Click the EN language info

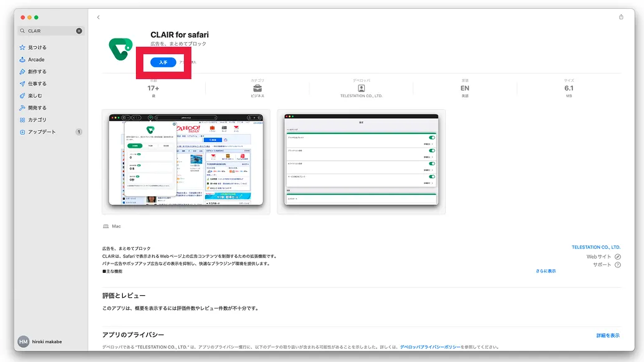465,88
